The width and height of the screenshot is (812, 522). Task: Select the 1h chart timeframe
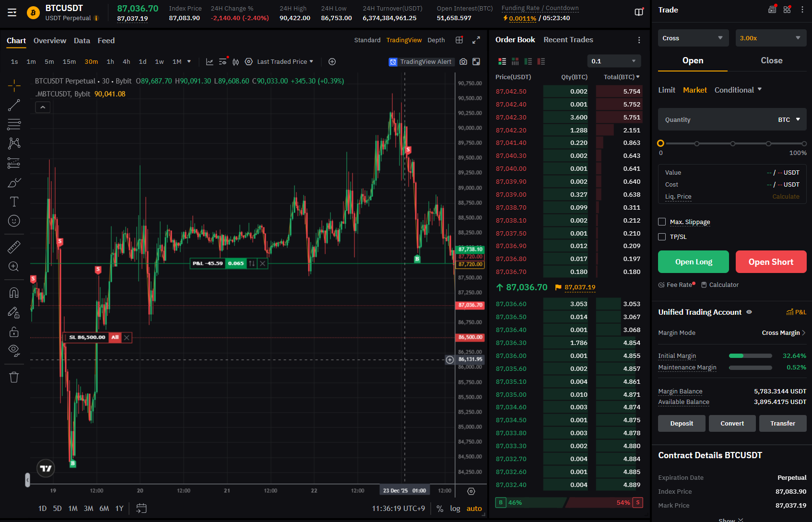110,61
